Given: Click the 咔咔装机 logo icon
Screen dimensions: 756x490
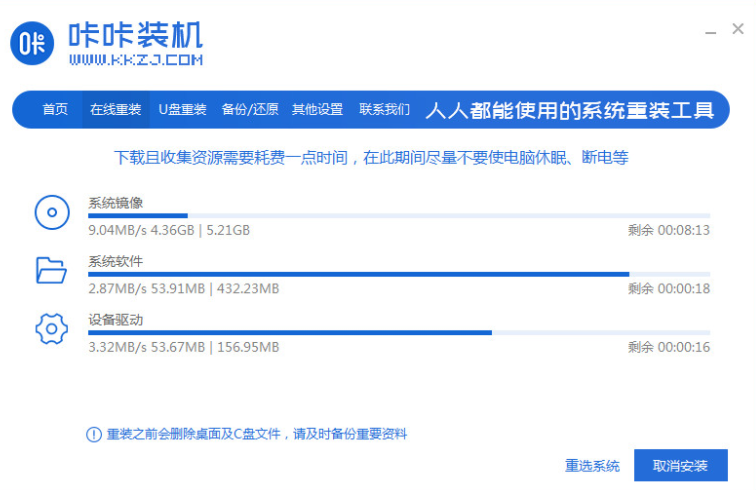Looking at the screenshot, I should pyautogui.click(x=33, y=42).
